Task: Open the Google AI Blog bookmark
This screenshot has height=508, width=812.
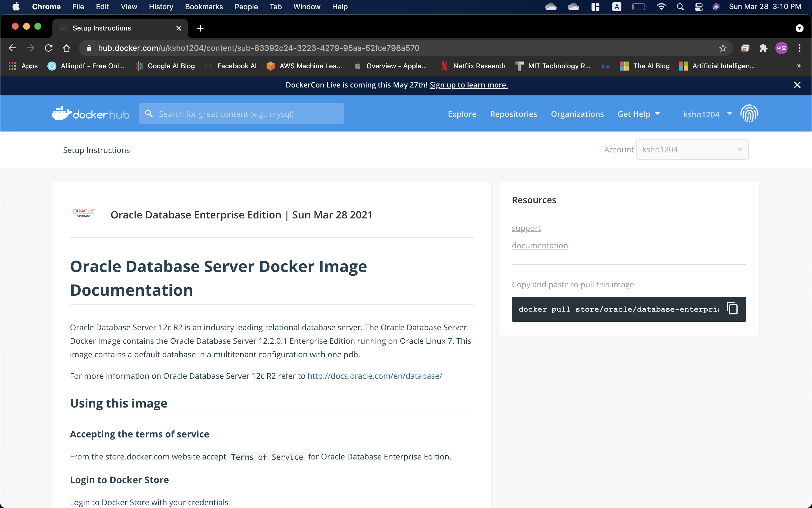Action: tap(165, 66)
